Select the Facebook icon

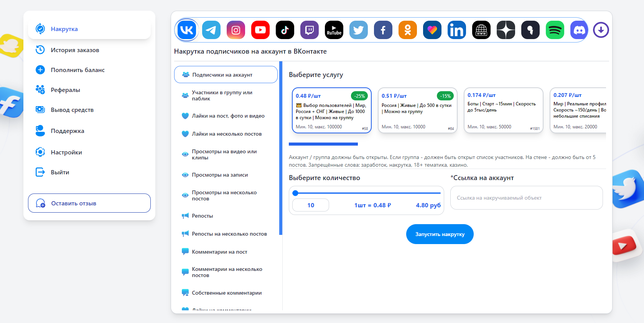pyautogui.click(x=383, y=30)
